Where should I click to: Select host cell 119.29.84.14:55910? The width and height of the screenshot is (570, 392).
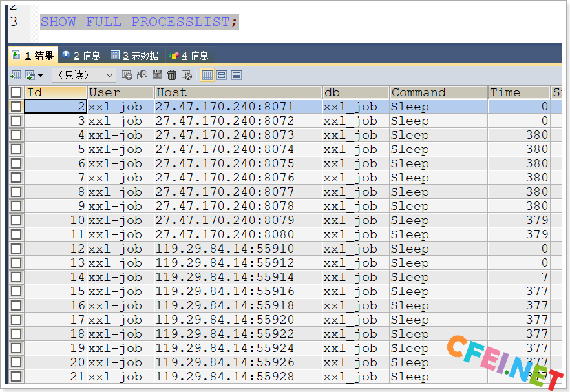pyautogui.click(x=238, y=249)
